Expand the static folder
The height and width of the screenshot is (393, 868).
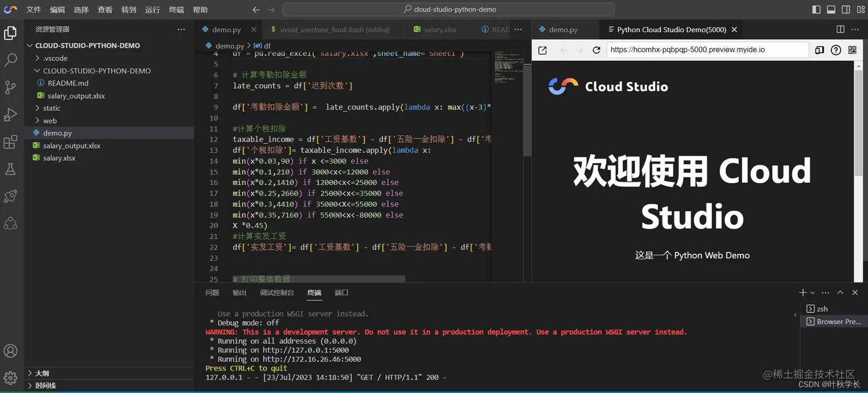pyautogui.click(x=109, y=108)
